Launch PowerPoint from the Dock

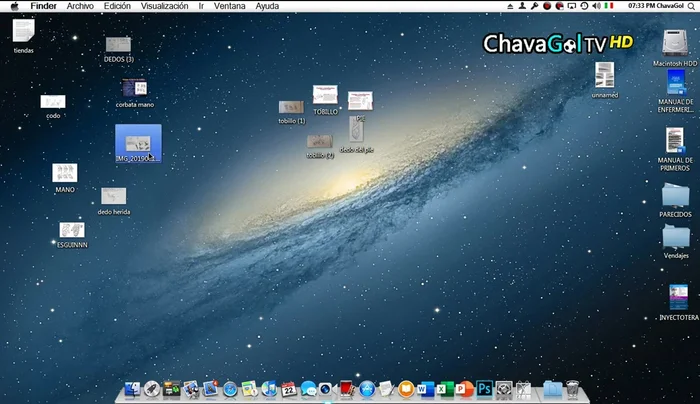tap(465, 389)
